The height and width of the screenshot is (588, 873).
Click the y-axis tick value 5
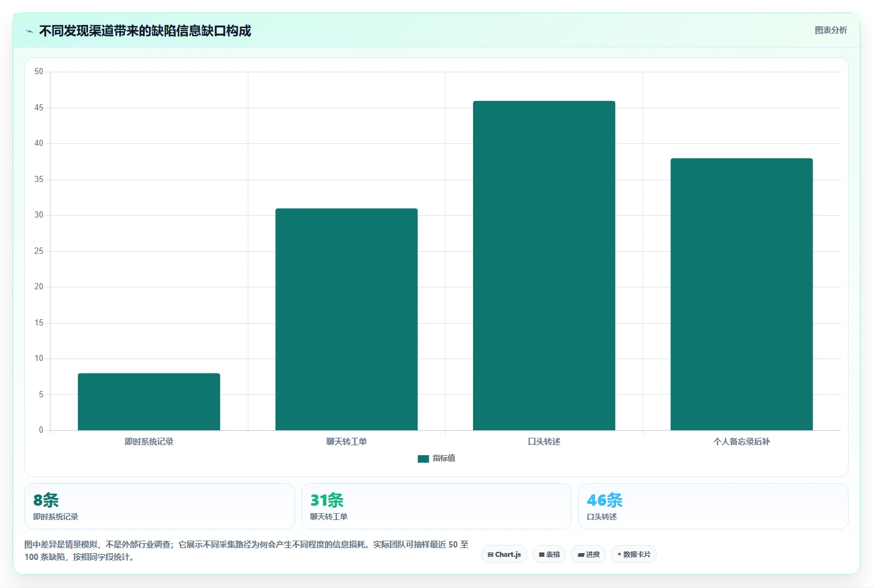click(x=41, y=395)
